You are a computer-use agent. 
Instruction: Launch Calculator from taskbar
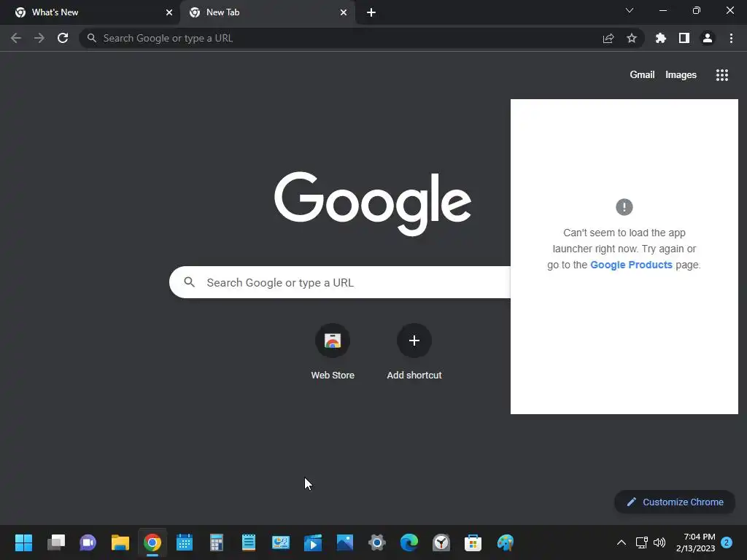tap(217, 542)
